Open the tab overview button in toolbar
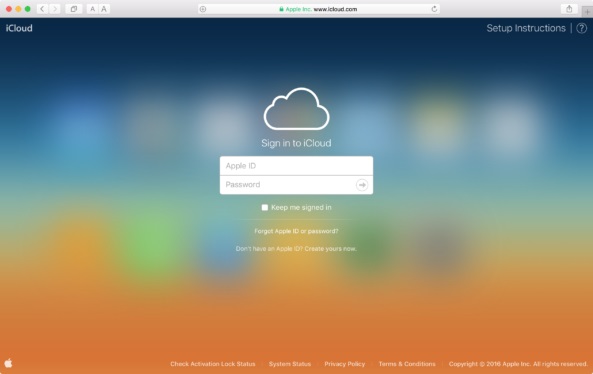Viewport: 593px width, 374px height. [x=74, y=9]
